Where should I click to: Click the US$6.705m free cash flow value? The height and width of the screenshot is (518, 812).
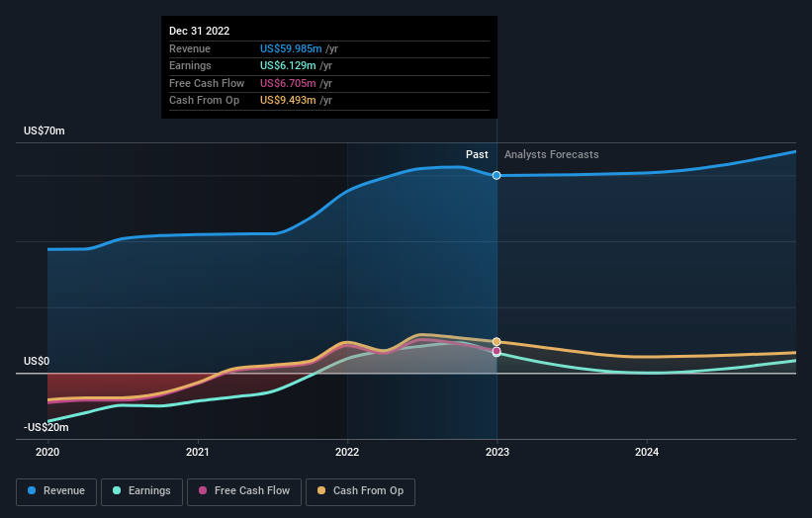click(288, 83)
